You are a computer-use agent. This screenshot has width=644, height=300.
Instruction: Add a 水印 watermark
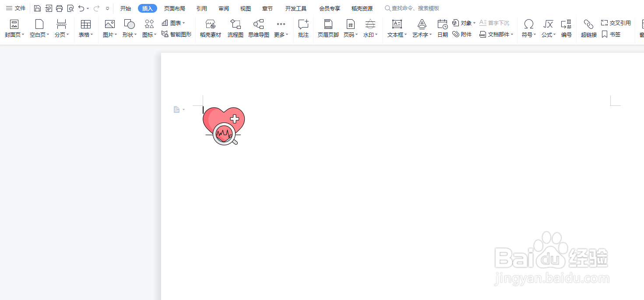pyautogui.click(x=370, y=29)
